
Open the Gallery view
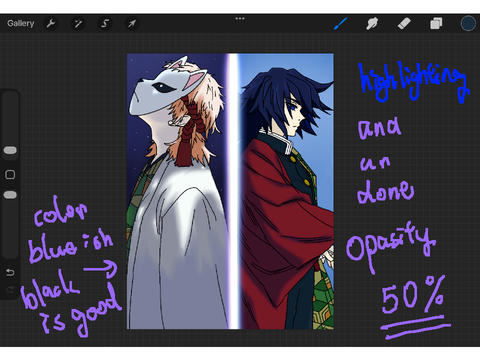(x=21, y=23)
